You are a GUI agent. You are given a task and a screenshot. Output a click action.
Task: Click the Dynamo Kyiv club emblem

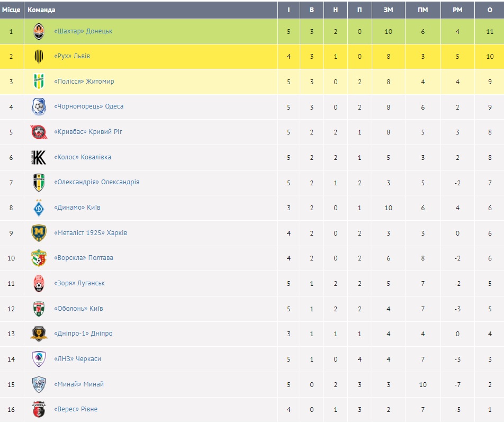coord(39,208)
